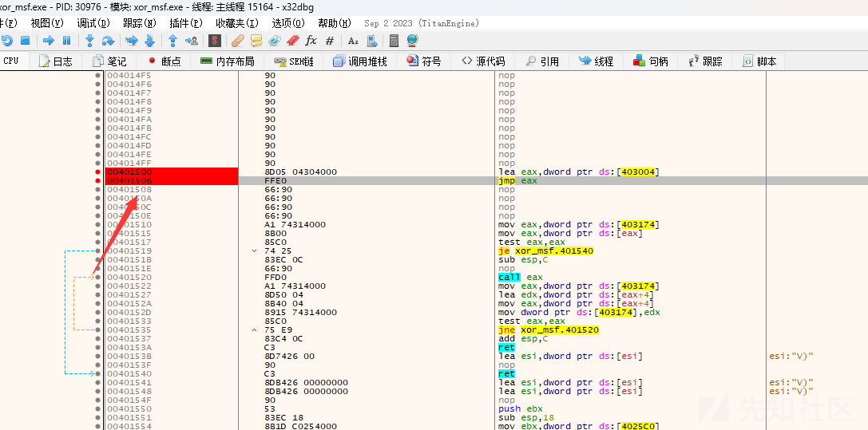Toggle breakpoint dot at 00401550
Viewport: 868px width, 430px height.
[x=98, y=408]
